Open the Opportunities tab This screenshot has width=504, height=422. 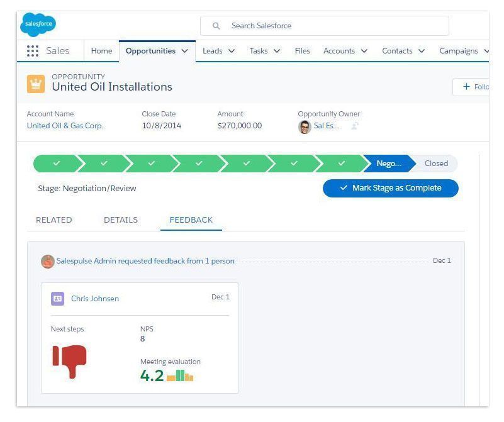click(x=150, y=51)
